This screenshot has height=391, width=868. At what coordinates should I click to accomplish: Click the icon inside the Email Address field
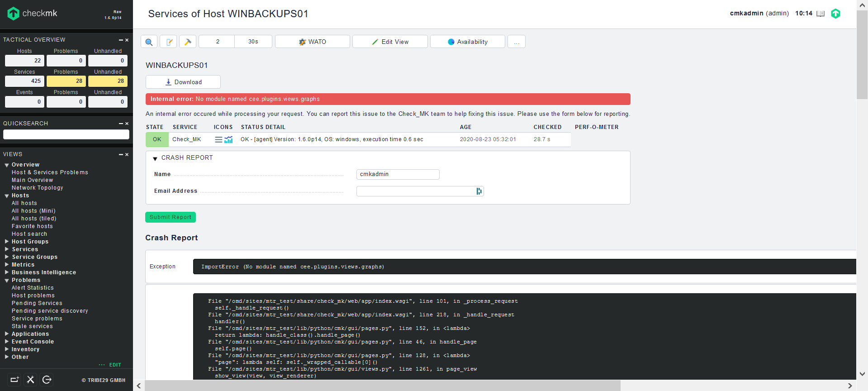click(479, 191)
